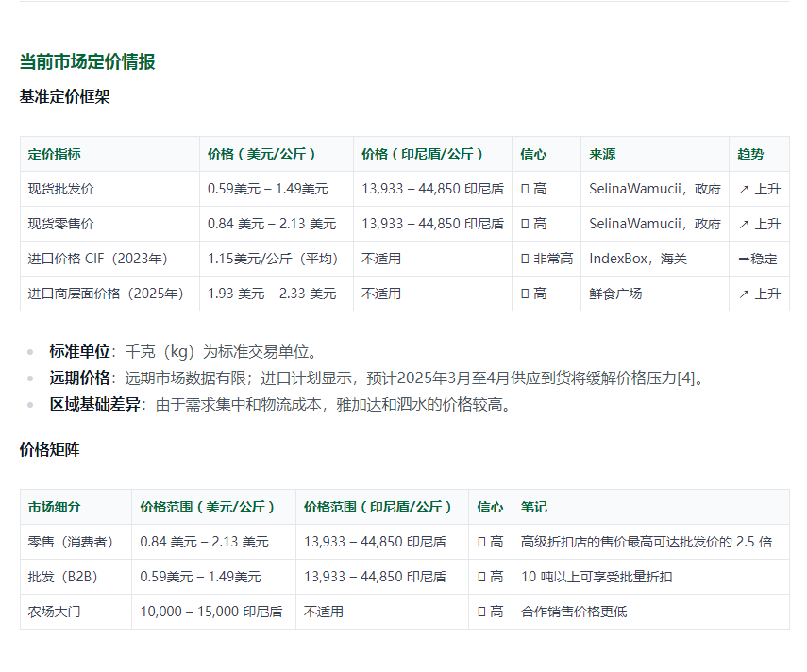
Task: Click the 来源 column header
Action: (x=602, y=154)
